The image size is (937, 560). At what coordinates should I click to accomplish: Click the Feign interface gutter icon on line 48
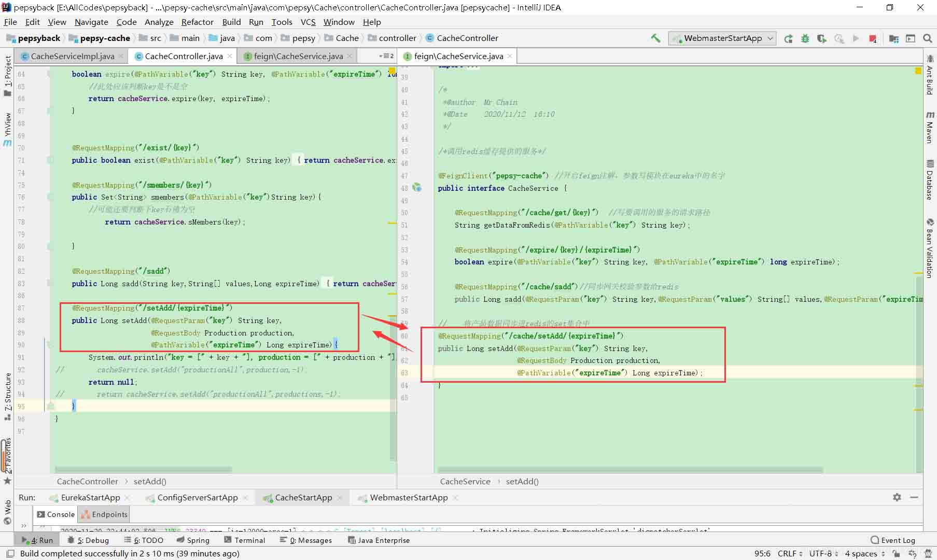tap(417, 188)
